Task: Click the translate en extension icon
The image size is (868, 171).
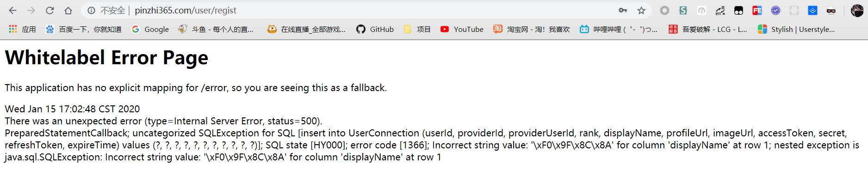Action: click(x=720, y=10)
